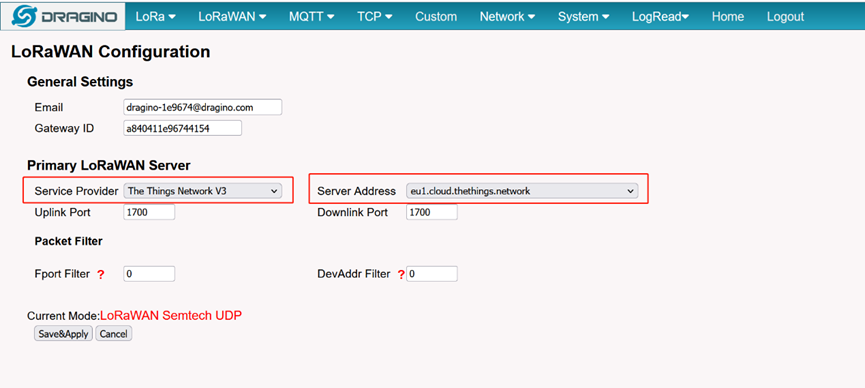Click the Gateway ID input field
865x388 pixels.
click(183, 128)
